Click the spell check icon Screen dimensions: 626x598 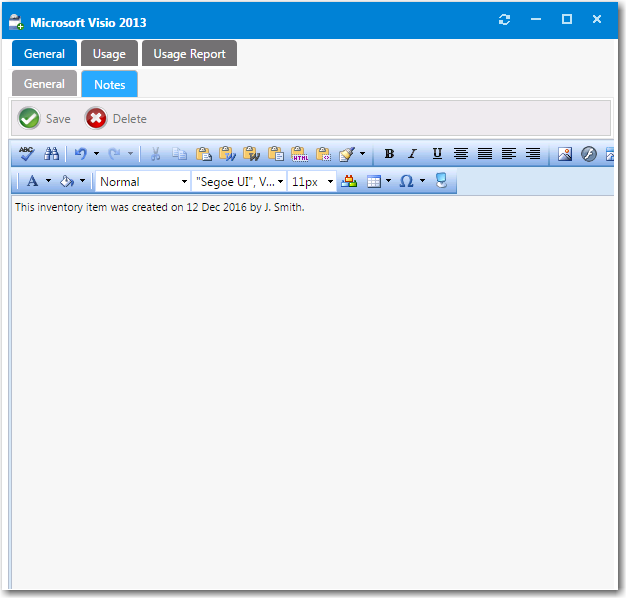tap(26, 154)
